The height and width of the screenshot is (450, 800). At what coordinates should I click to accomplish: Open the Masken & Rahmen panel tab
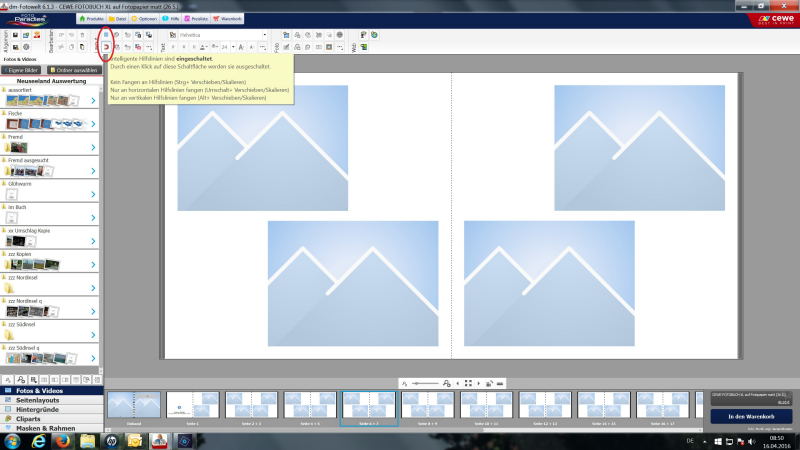[x=52, y=429]
